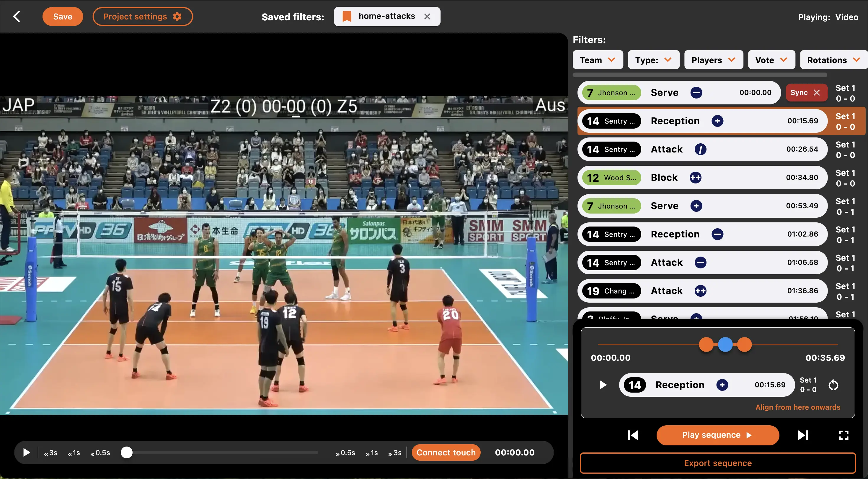Select the 7 Jhonson Serve 00:53.49 row
The height and width of the screenshot is (479, 868).
point(702,206)
